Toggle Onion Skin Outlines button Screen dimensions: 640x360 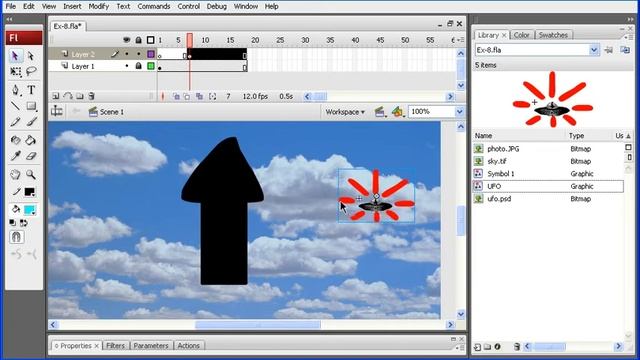click(187, 96)
